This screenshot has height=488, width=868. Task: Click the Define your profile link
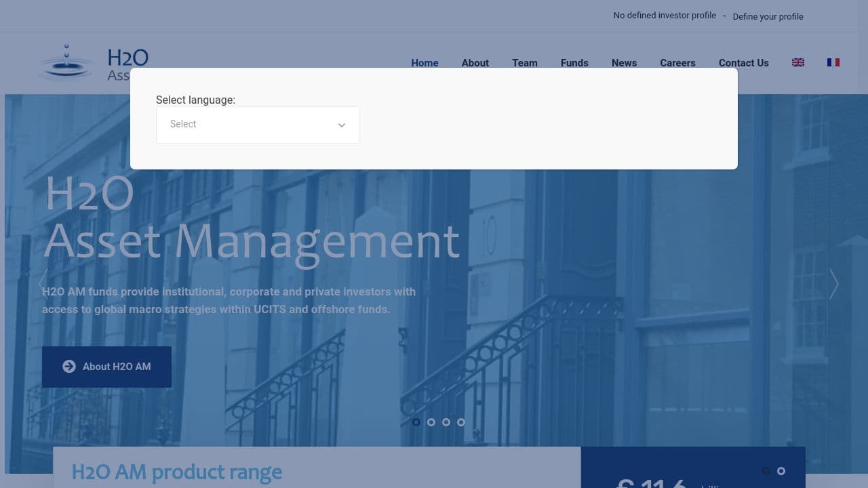(x=768, y=16)
